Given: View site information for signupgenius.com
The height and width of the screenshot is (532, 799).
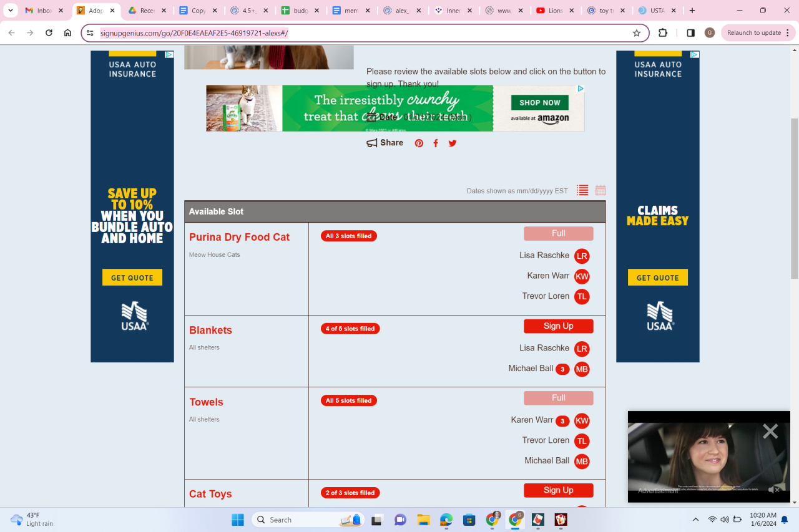Looking at the screenshot, I should click(90, 33).
